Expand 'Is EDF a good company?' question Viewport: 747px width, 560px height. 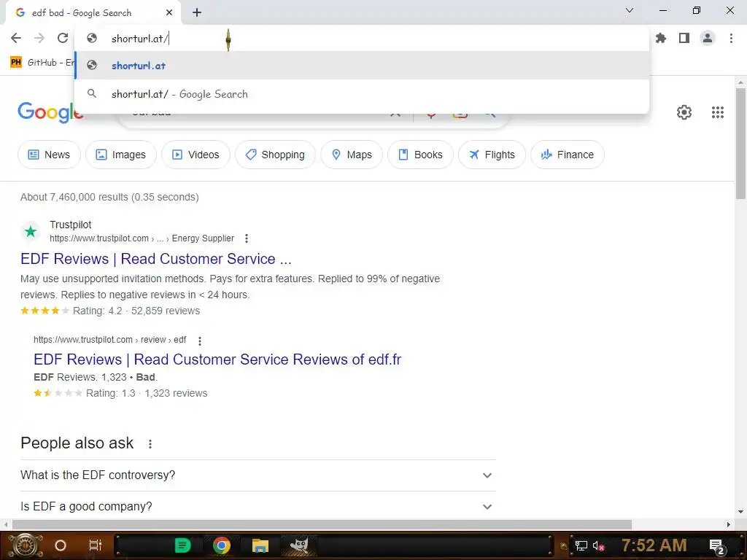click(258, 506)
